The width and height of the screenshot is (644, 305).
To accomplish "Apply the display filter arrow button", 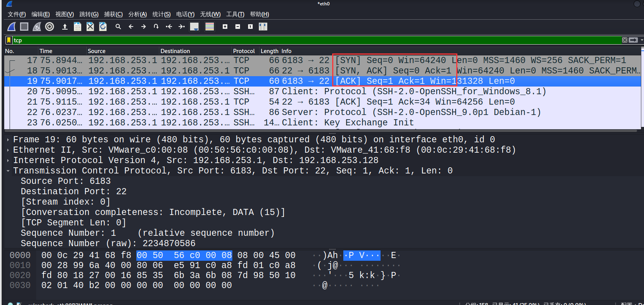I will pos(633,40).
